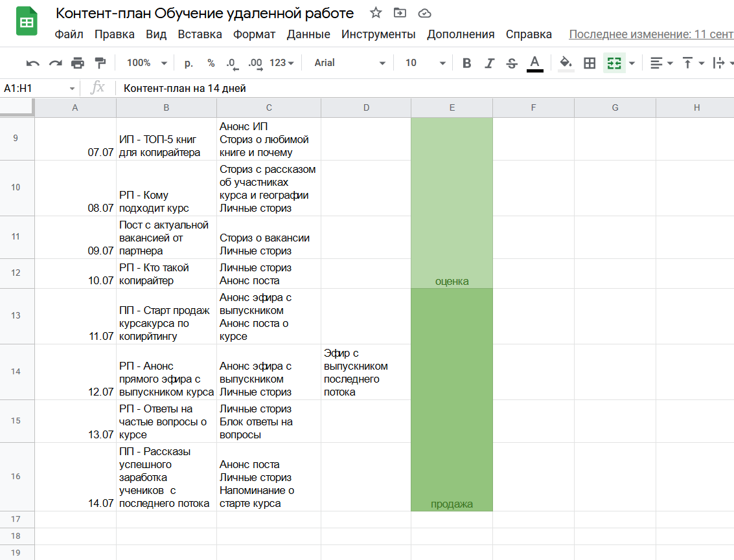Click the document title to rename
Screen dimensions: 734x560
click(x=205, y=13)
